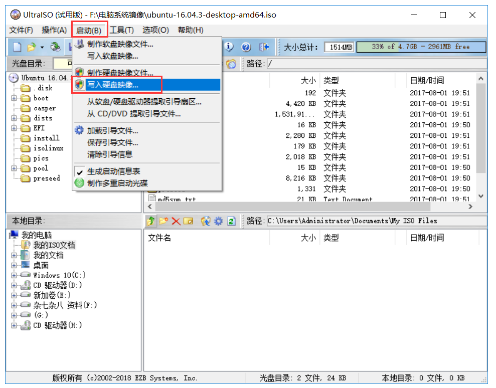Click the blue info icon in toolbar
Image resolution: width=496 pixels, height=388 pixels.
pos(230,47)
